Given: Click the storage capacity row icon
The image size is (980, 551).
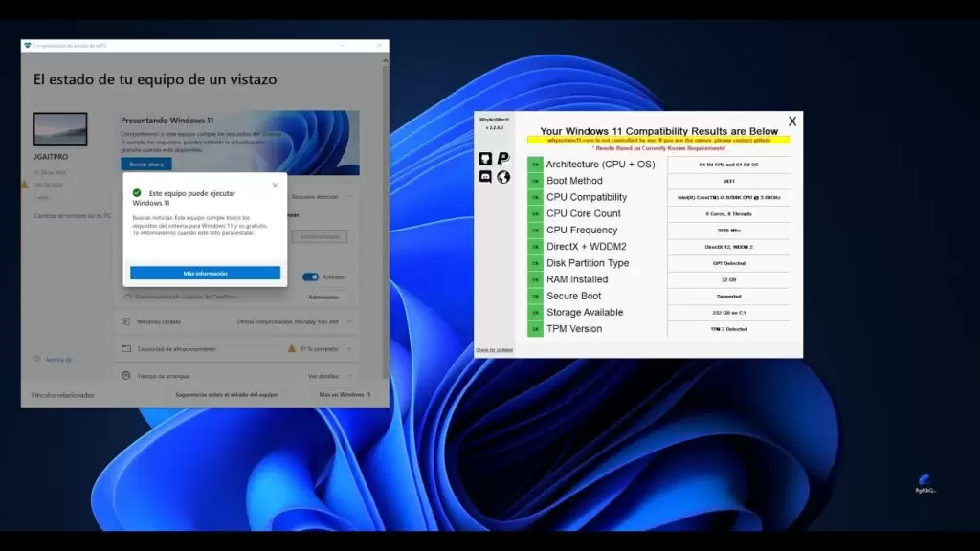Looking at the screenshot, I should pyautogui.click(x=125, y=348).
